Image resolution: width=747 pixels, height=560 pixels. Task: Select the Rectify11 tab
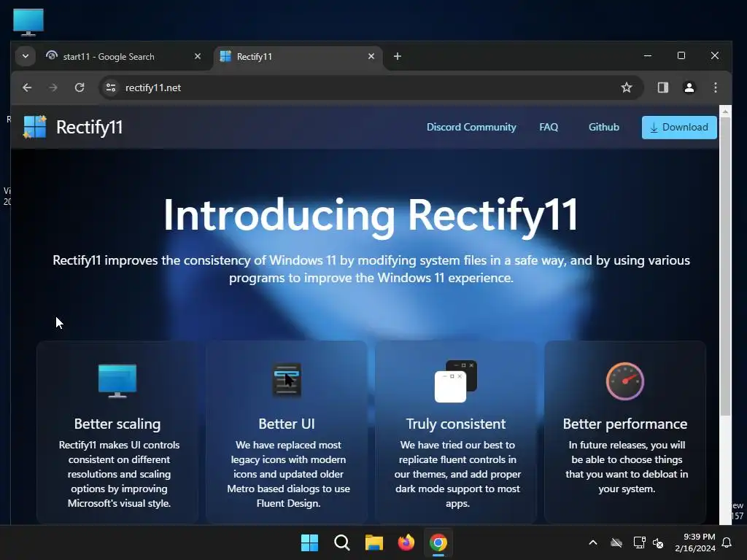[298, 57]
